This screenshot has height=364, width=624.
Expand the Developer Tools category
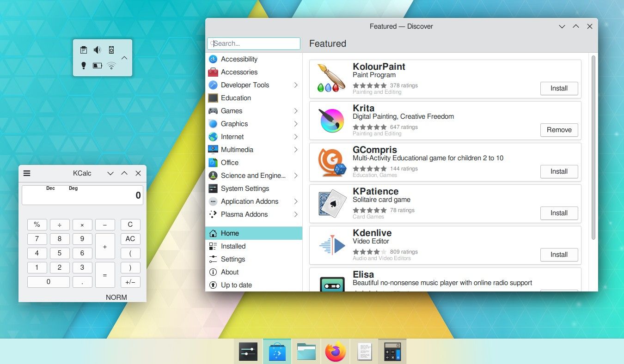click(296, 85)
